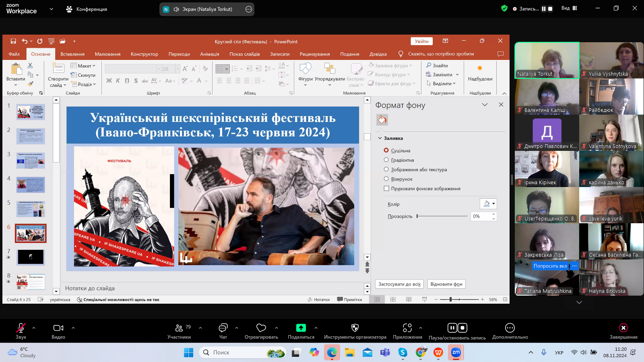The height and width of the screenshot is (362, 644).
Task: Select the Градієнтна fill radio option
Action: 386,160
